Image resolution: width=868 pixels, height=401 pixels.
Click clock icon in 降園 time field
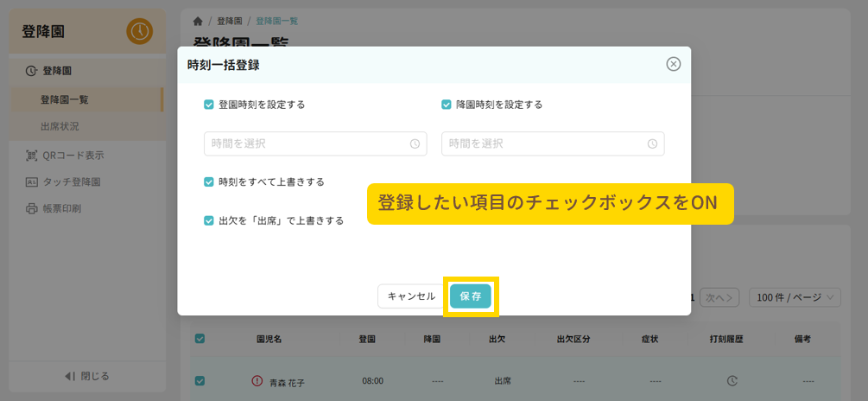coord(652,143)
